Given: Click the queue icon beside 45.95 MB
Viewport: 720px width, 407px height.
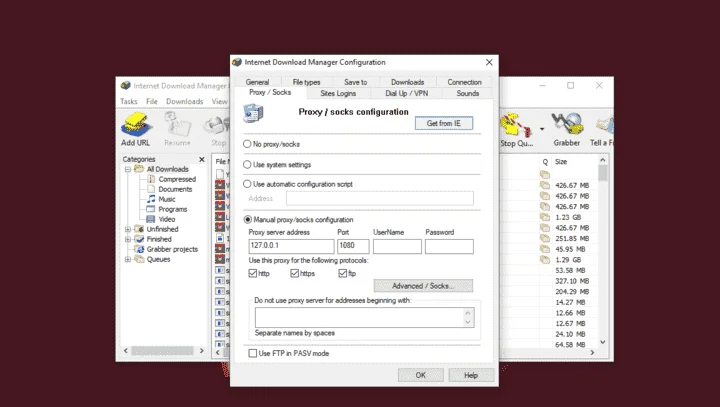Looking at the screenshot, I should [x=545, y=249].
